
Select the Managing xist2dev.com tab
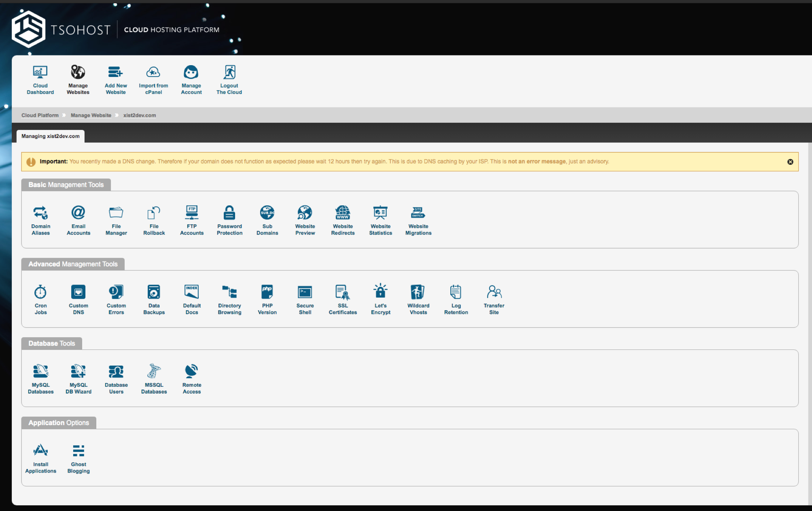pyautogui.click(x=51, y=136)
